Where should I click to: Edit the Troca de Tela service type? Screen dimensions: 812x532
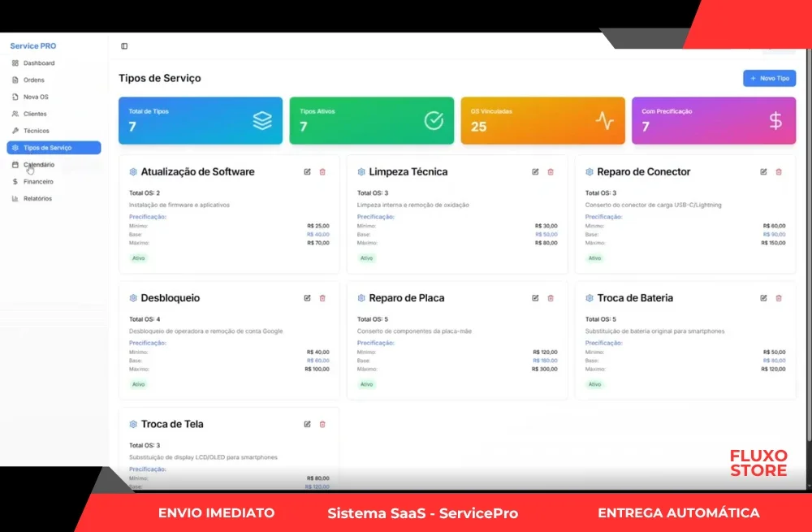(x=307, y=424)
